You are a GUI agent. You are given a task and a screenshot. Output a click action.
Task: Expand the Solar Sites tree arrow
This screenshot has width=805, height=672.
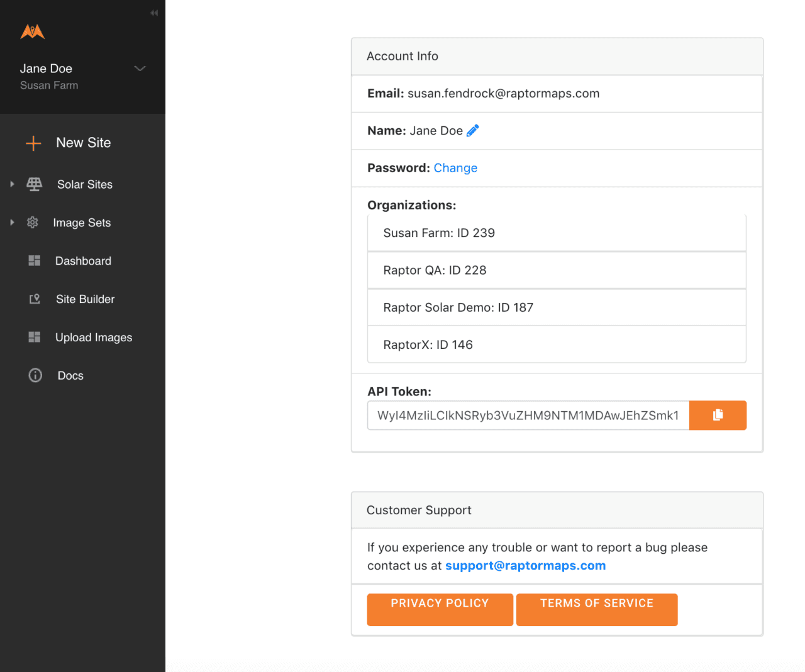click(x=12, y=184)
